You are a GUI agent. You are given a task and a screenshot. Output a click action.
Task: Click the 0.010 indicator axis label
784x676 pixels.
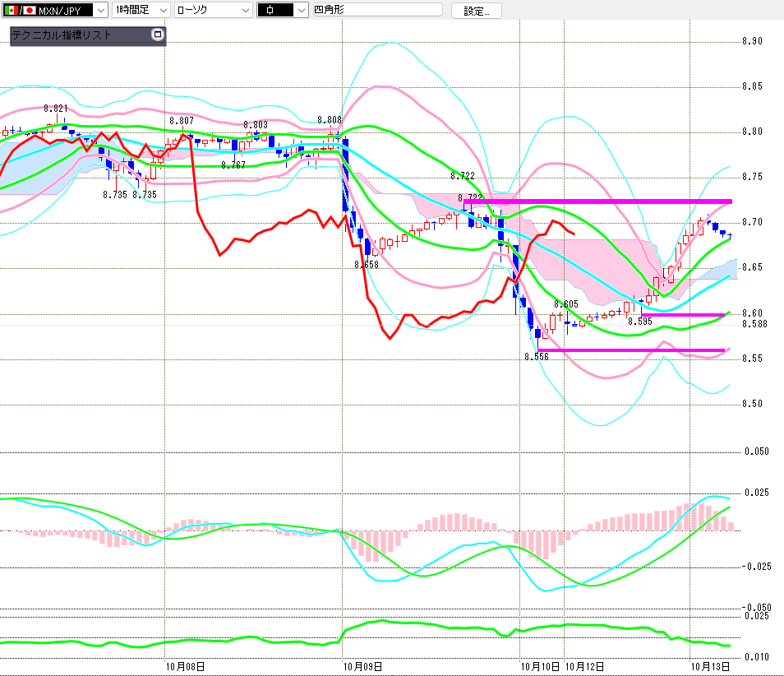tap(757, 657)
